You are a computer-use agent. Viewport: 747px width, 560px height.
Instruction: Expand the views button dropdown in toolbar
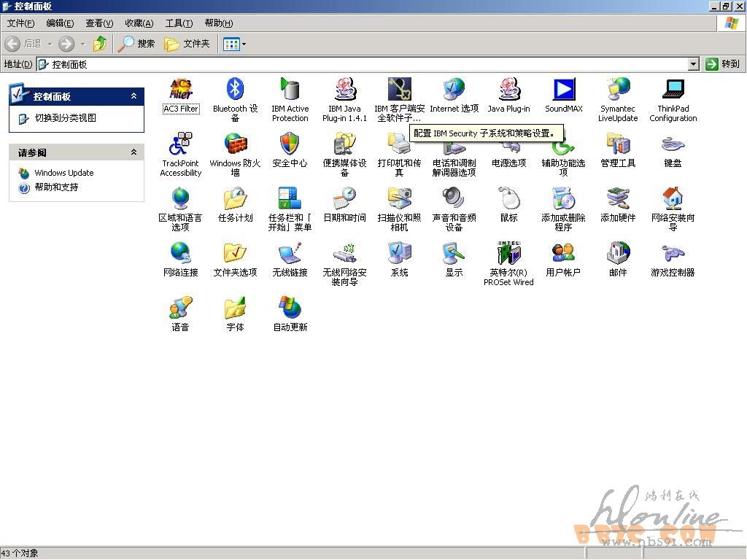pyautogui.click(x=244, y=44)
